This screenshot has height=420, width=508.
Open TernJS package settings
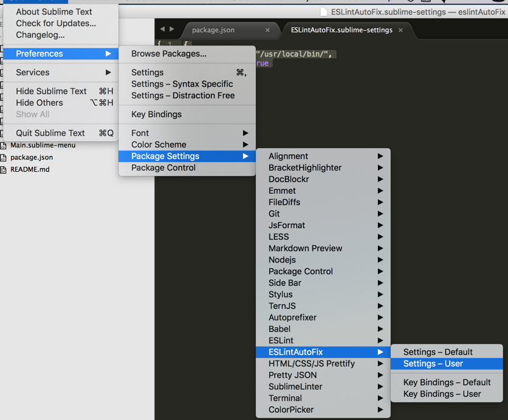pyautogui.click(x=323, y=306)
